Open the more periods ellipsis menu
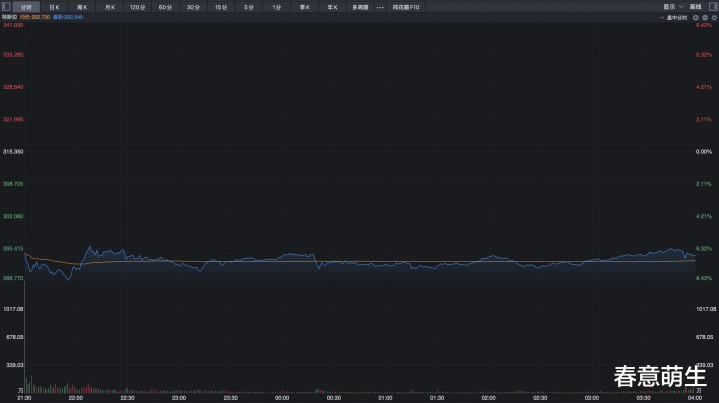The width and height of the screenshot is (719, 403). [380, 7]
